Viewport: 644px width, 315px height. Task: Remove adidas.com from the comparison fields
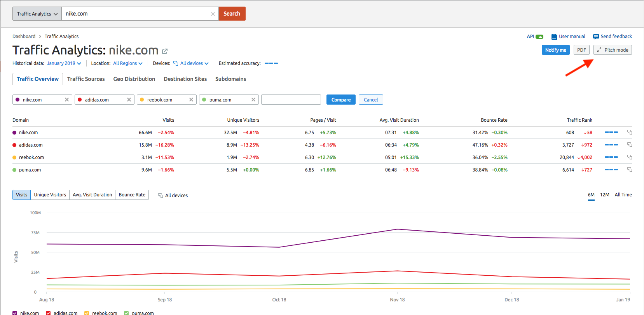(x=129, y=100)
